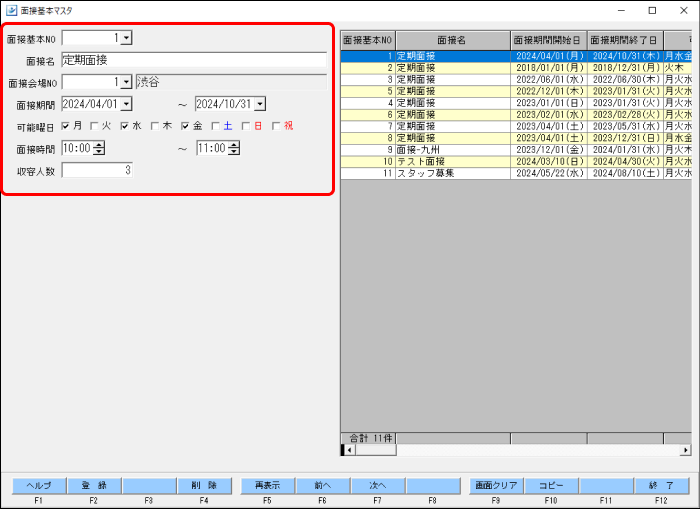This screenshot has width=700, height=509.
Task: Toggle the 祝 (holiday) checkbox
Action: [276, 126]
